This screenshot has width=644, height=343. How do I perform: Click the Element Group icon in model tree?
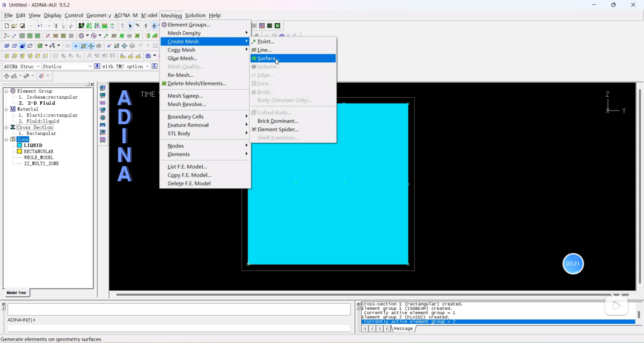coord(13,91)
